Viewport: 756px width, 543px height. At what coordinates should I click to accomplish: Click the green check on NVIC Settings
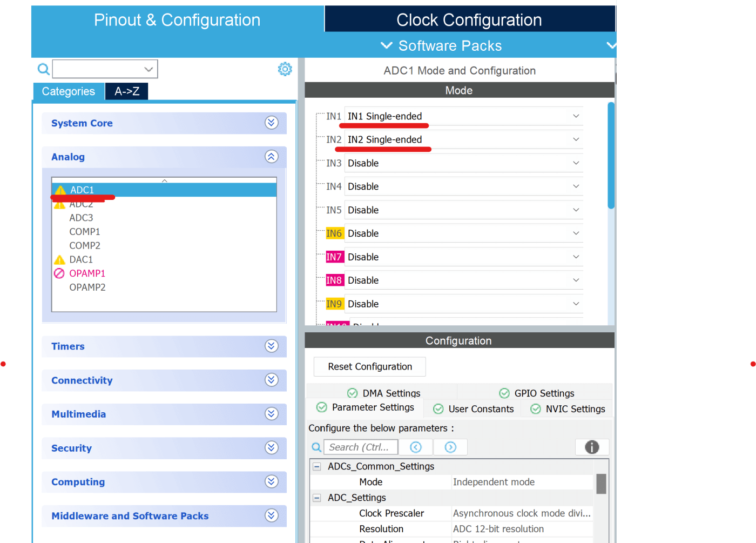click(x=535, y=409)
